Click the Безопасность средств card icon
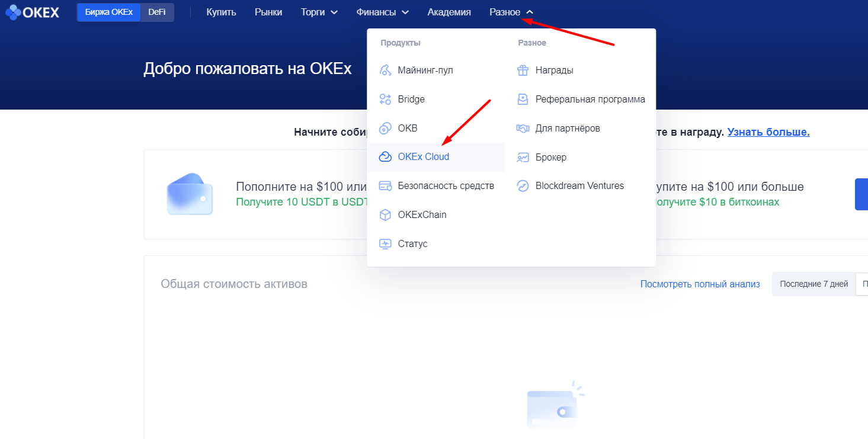This screenshot has height=439, width=868. [x=385, y=186]
